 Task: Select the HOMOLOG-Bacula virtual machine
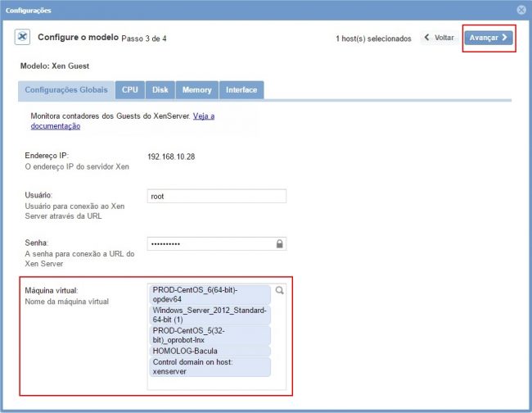(x=210, y=351)
